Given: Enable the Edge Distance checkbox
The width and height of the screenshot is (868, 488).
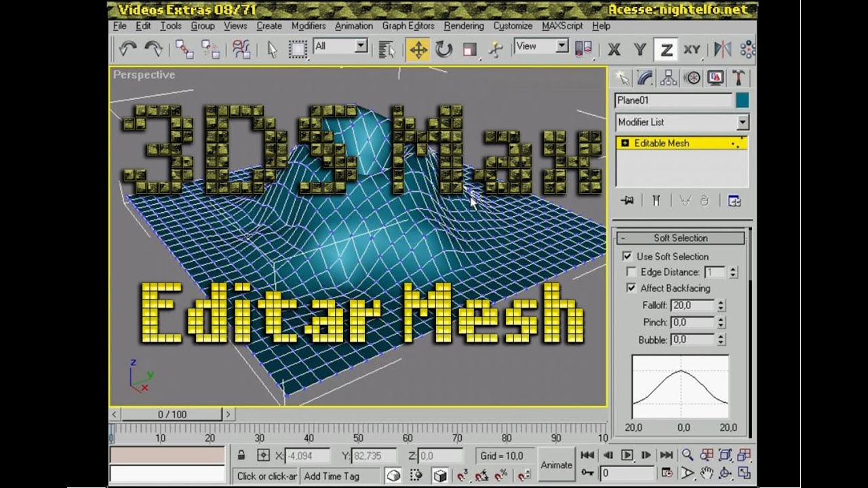Looking at the screenshot, I should [632, 272].
